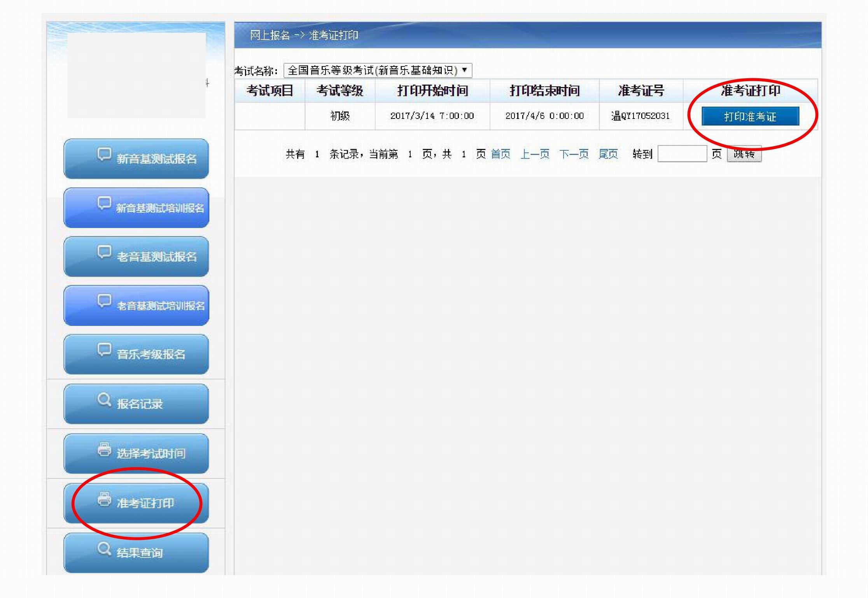Open 报名记录 label in the sidebar
The width and height of the screenshot is (868, 598).
[140, 404]
